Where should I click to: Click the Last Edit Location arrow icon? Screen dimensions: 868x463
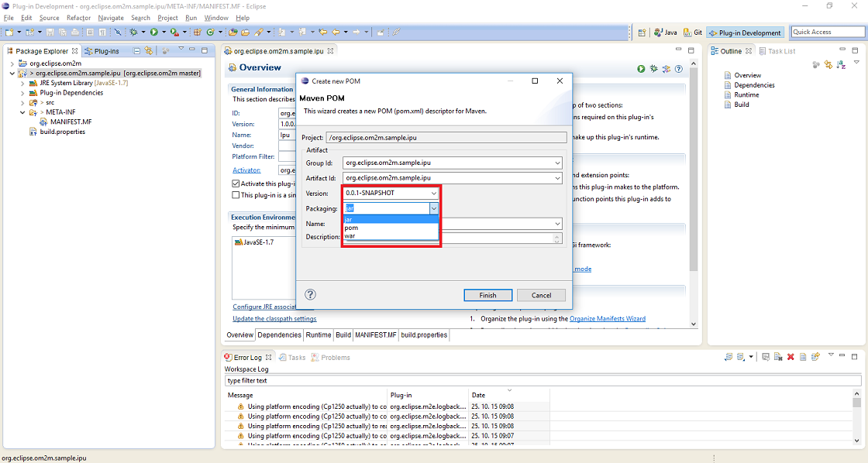click(x=322, y=32)
